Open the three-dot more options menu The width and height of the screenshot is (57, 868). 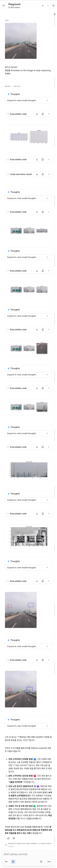click(48, 5)
